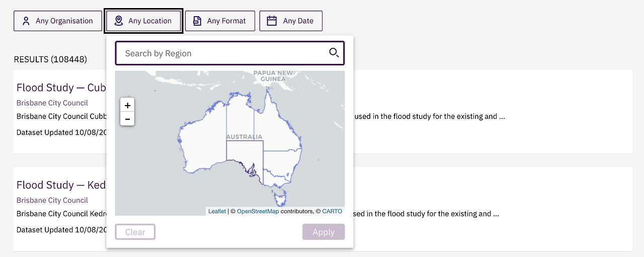Open the first Flood Study dataset title
This screenshot has height=257, width=644.
61,88
